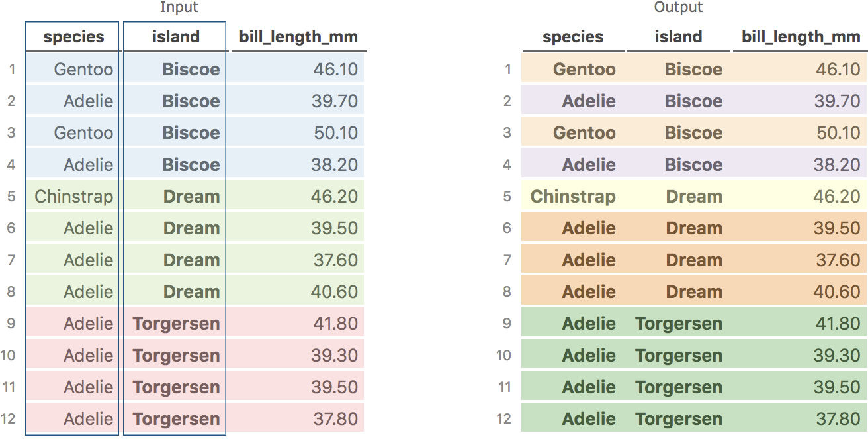
Task: Click the Input table's species column header
Action: [73, 37]
